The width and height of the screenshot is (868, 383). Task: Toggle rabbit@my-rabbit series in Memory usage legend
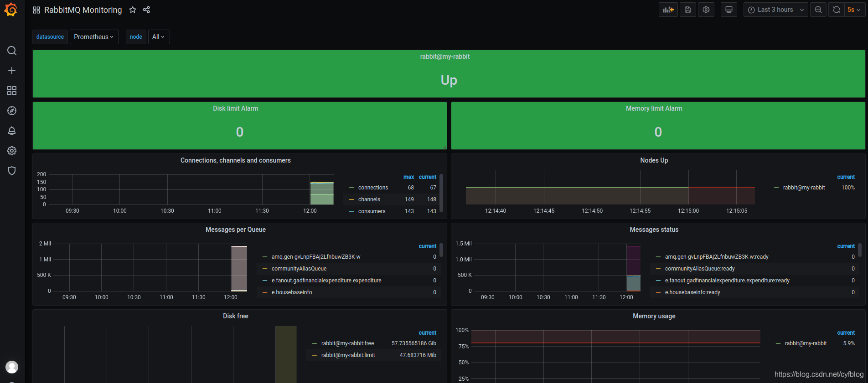[x=806, y=343]
